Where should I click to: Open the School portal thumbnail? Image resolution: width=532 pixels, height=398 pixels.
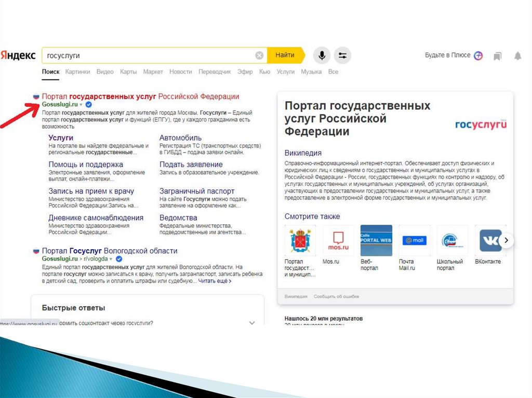(453, 240)
